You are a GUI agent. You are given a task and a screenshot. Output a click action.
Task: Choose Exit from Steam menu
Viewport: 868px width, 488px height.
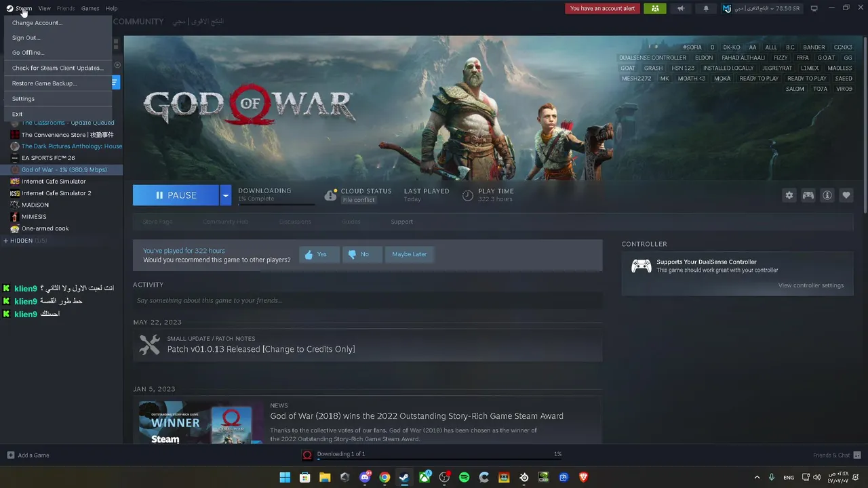click(x=58, y=114)
